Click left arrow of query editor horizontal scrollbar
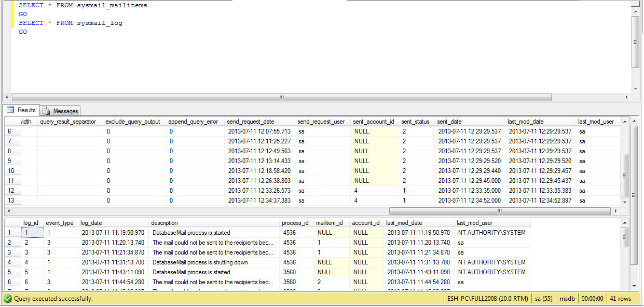The image size is (644, 307). [7, 97]
